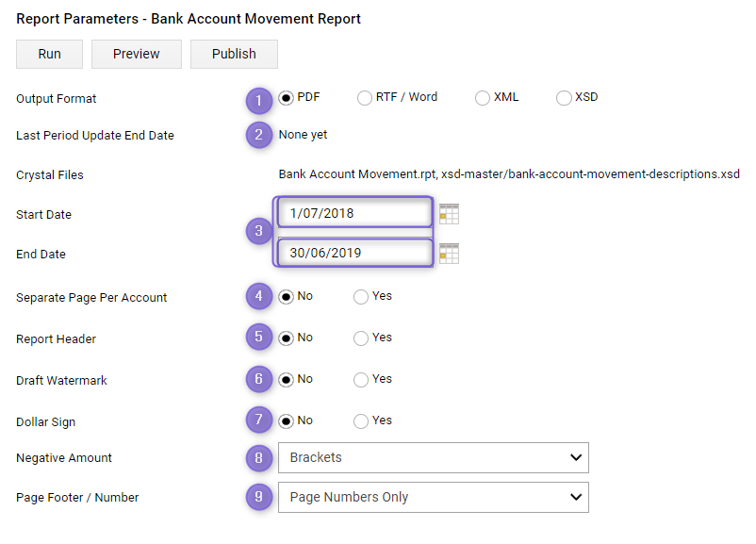Image resolution: width=756 pixels, height=544 pixels.
Task: Set Report Header to Yes
Action: coord(361,338)
